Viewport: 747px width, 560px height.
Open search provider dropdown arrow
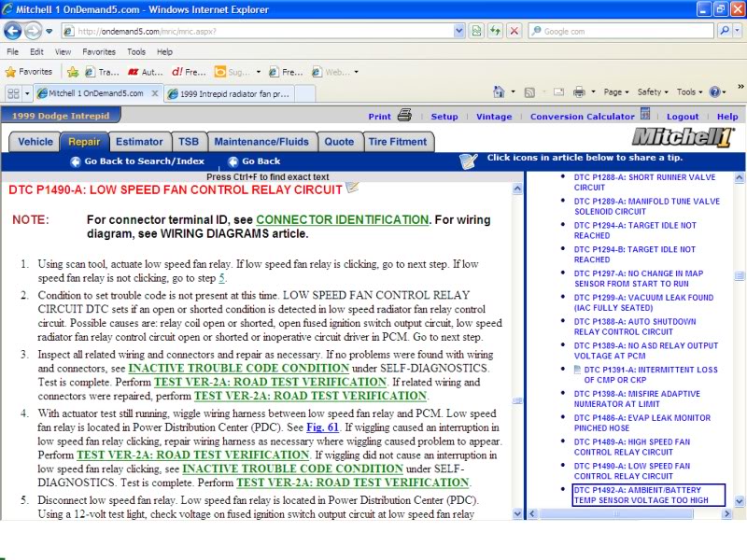point(738,31)
